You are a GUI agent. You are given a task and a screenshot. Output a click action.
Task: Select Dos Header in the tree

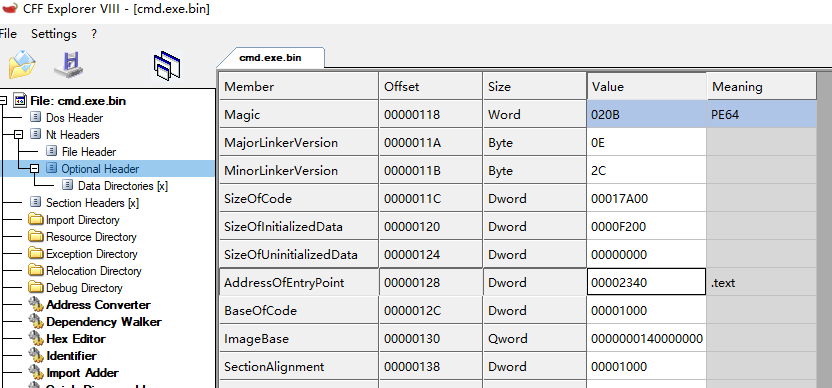74,118
